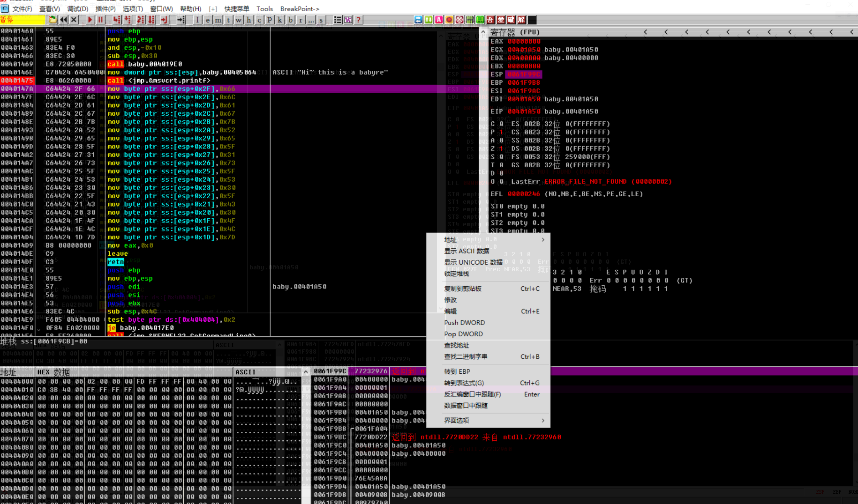This screenshot has width=858, height=504.
Task: Expand the 界面选项 submenu
Action: (488, 421)
